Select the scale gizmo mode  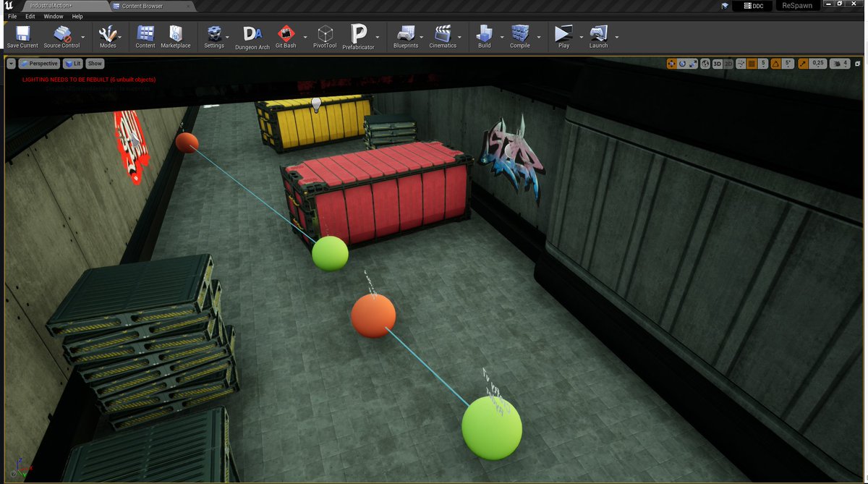tap(693, 64)
